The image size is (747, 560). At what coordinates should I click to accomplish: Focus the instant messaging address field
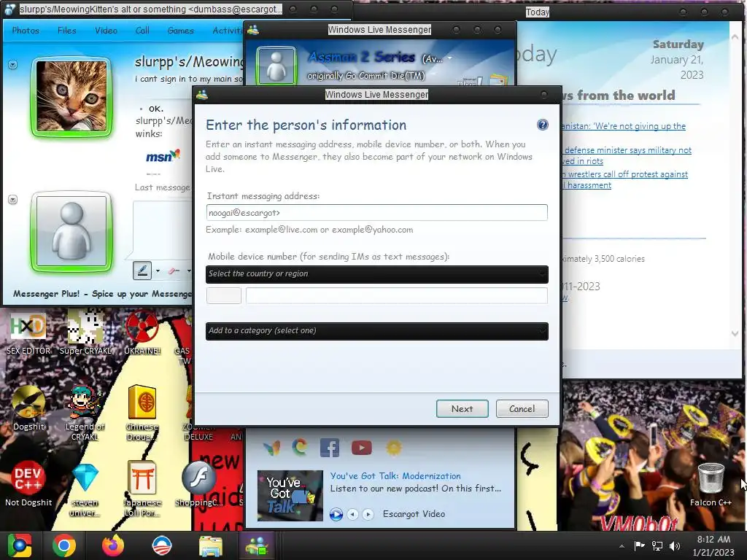point(377,212)
